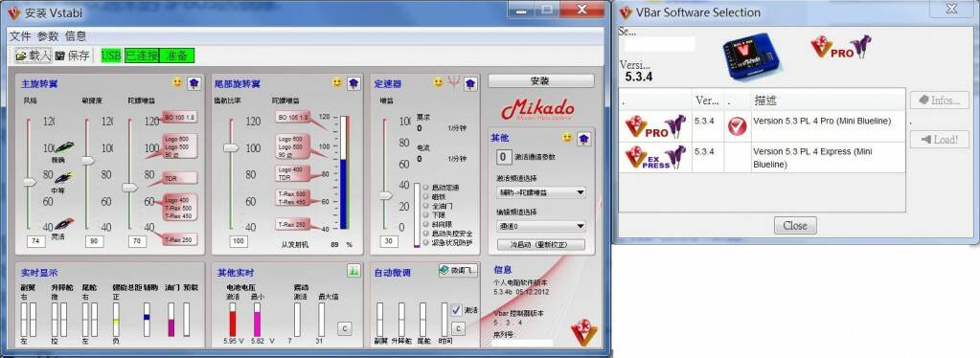Select the 启动定速 radio indicator
This screenshot has width=980, height=358.
(x=426, y=187)
